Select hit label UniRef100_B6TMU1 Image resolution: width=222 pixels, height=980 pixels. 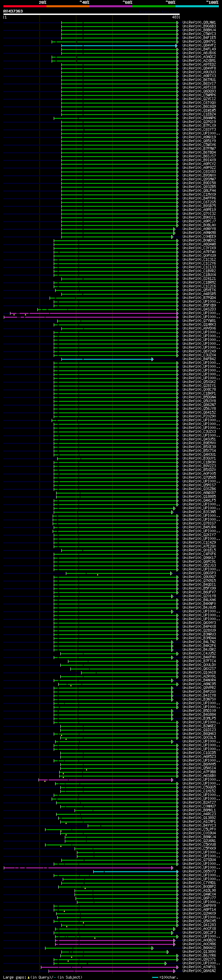pyautogui.click(x=199, y=80)
